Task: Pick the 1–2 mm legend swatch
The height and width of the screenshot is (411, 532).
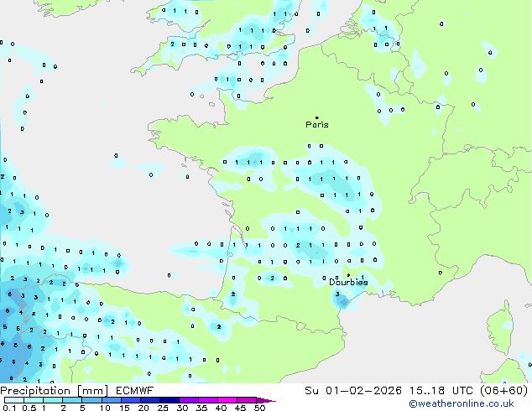Action: pyautogui.click(x=53, y=400)
